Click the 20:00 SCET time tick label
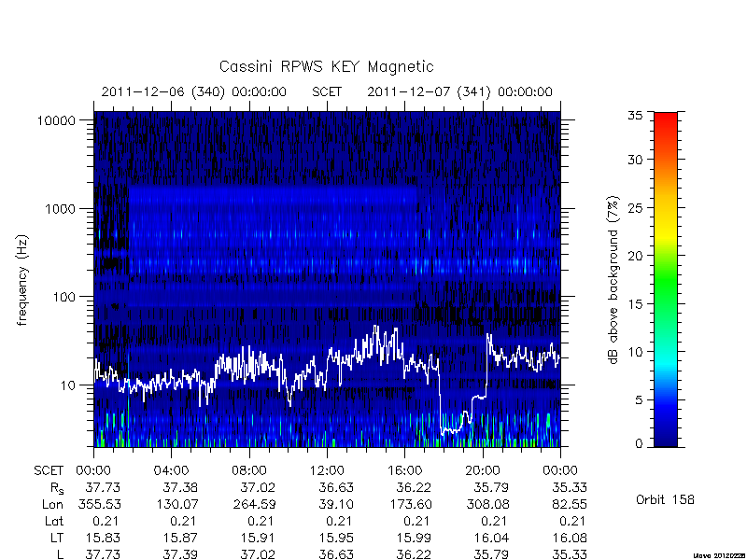The width and height of the screenshot is (747, 560). click(483, 470)
